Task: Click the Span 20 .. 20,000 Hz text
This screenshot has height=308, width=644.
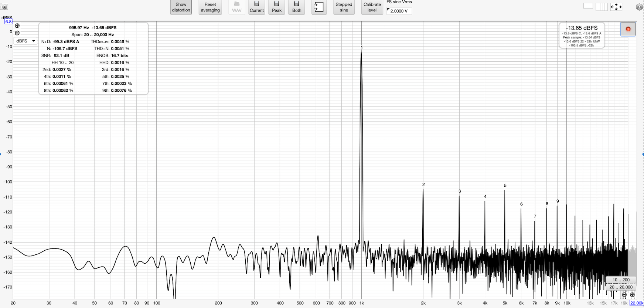Action: click(x=93, y=35)
